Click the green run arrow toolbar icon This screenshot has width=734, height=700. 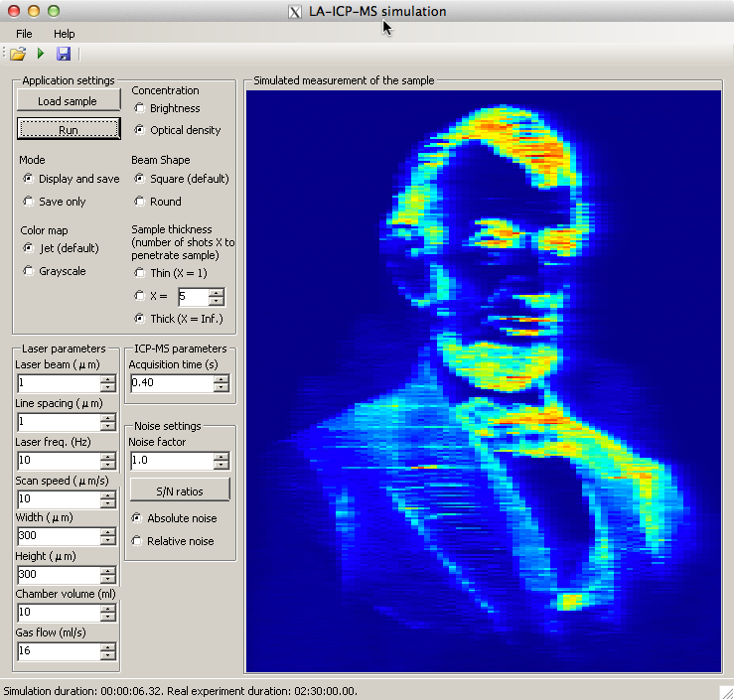click(41, 54)
